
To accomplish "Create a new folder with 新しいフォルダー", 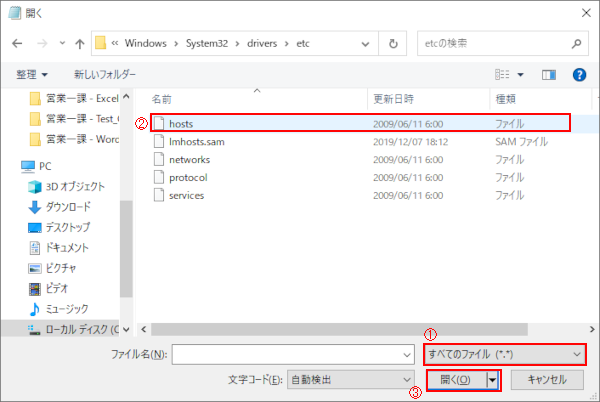I will tap(104, 75).
